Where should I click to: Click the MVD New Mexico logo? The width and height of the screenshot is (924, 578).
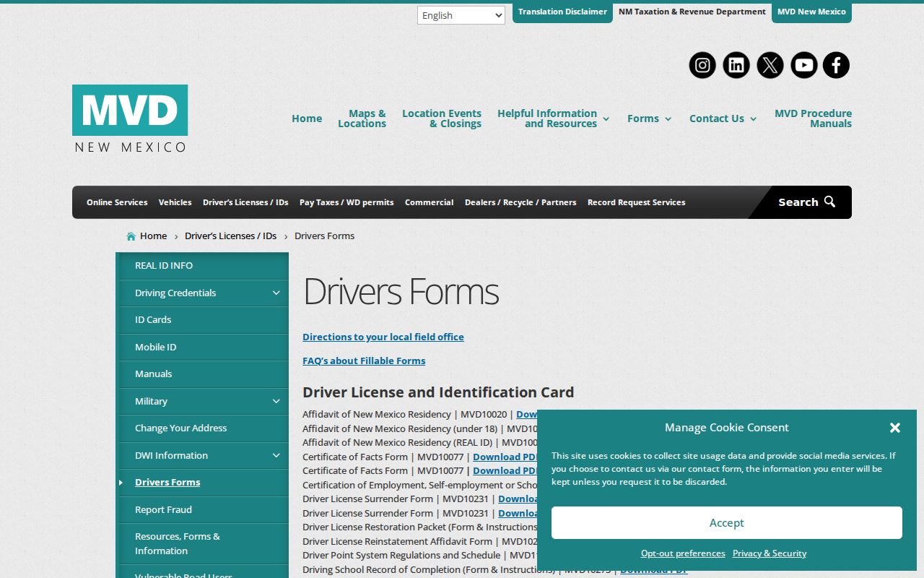pyautogui.click(x=130, y=118)
